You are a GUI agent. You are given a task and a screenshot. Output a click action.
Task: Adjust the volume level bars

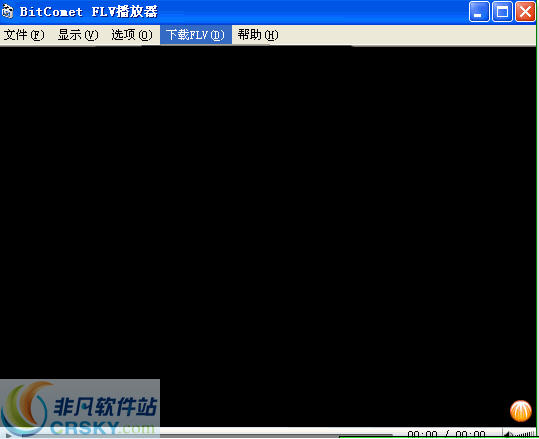coord(523,435)
